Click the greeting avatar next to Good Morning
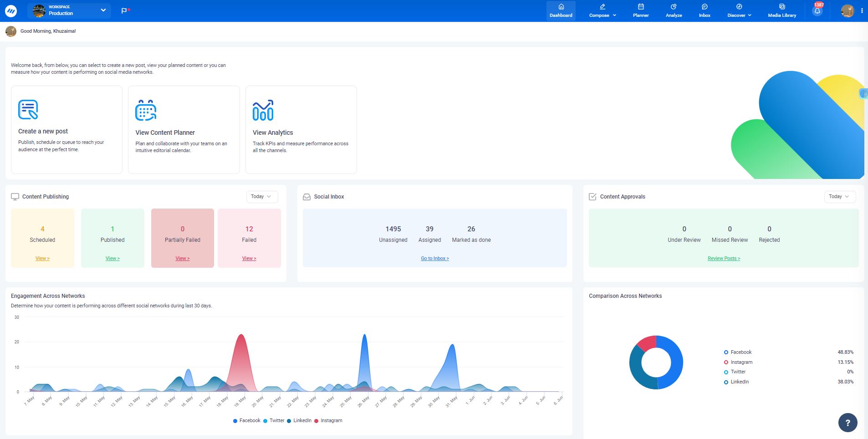The image size is (868, 439). (11, 31)
